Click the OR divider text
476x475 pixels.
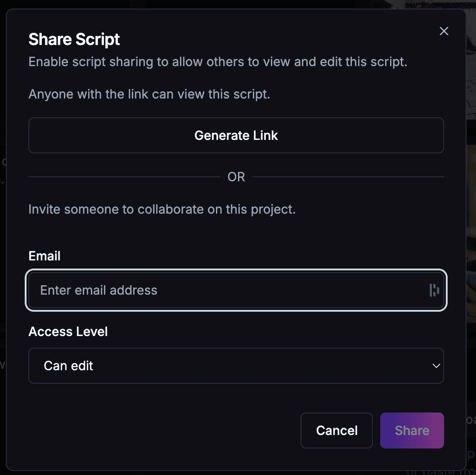point(236,177)
